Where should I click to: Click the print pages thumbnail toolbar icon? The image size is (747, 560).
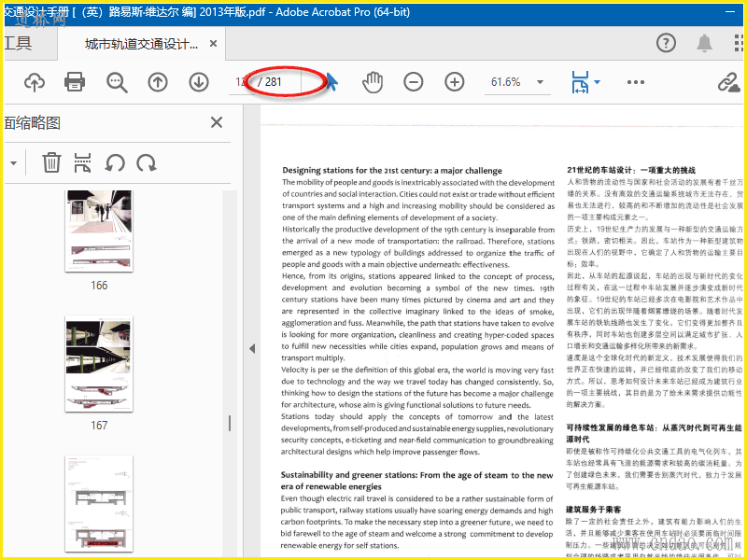point(83,162)
